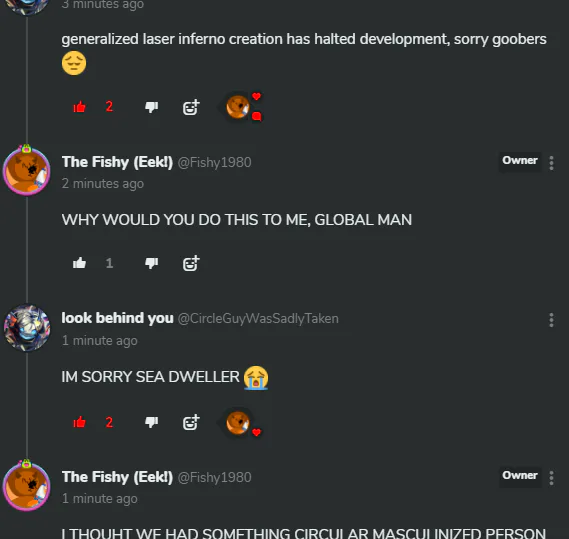Dislike the "generalized laser inferno" comment
This screenshot has height=539, width=569.
pos(152,107)
